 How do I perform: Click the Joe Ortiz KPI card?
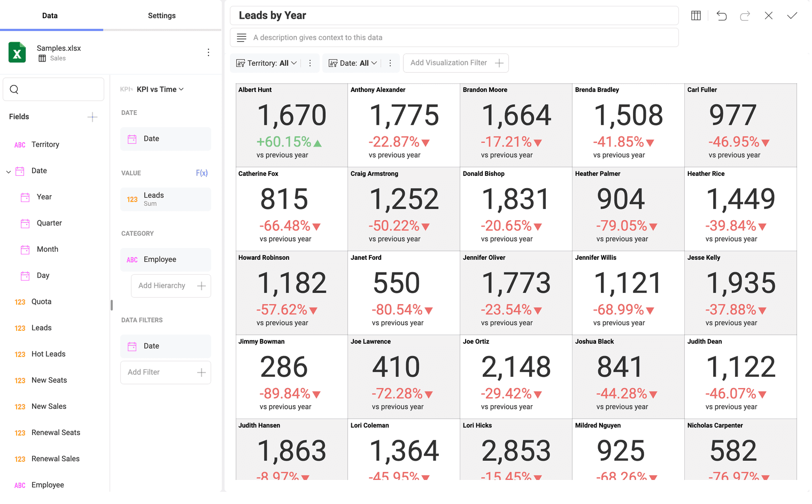point(516,377)
